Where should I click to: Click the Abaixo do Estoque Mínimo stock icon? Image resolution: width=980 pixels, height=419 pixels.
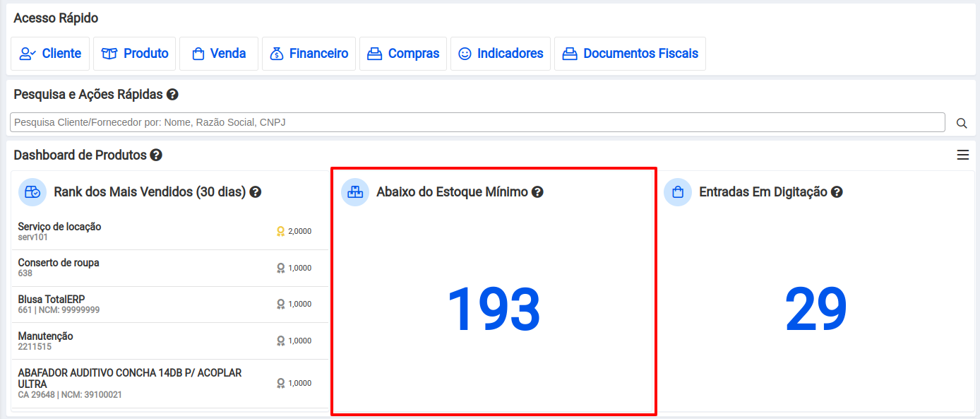click(x=355, y=192)
